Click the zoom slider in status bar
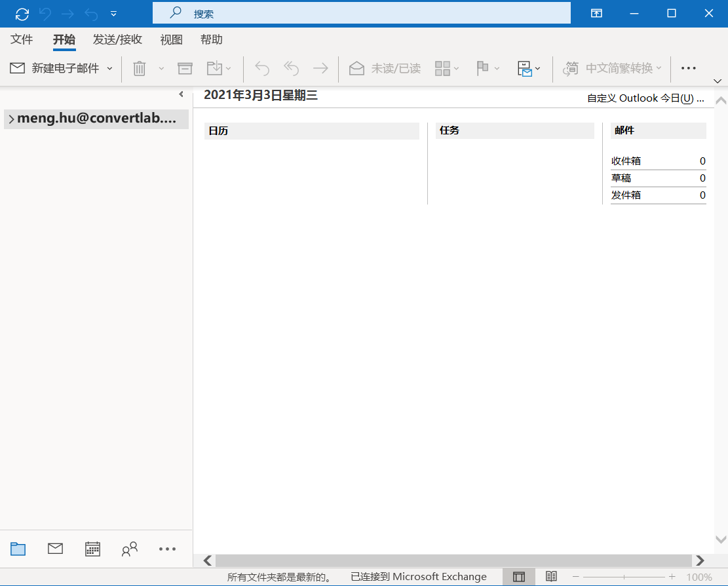The width and height of the screenshot is (728, 586). 624,577
